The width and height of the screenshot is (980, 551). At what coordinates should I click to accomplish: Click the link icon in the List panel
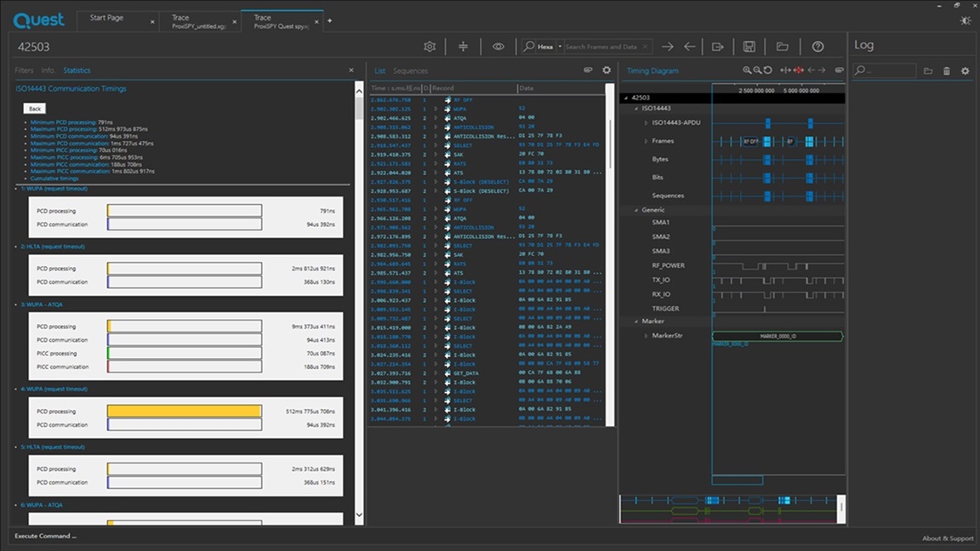(588, 70)
